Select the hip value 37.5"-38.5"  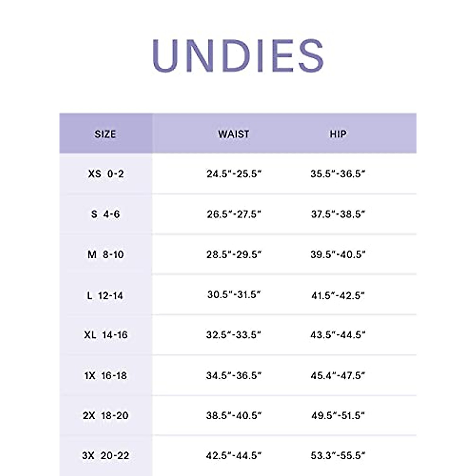click(x=338, y=214)
